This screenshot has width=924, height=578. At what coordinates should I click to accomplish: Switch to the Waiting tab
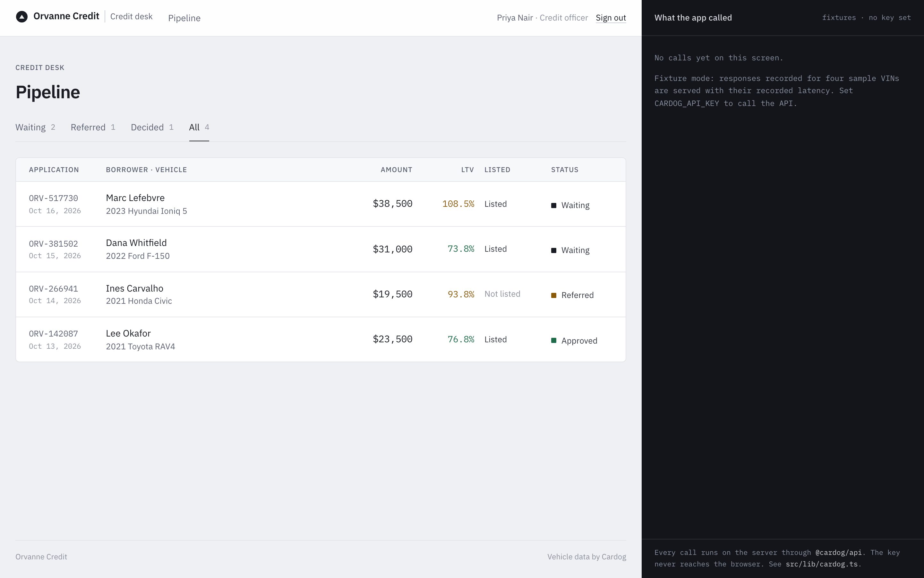click(35, 127)
